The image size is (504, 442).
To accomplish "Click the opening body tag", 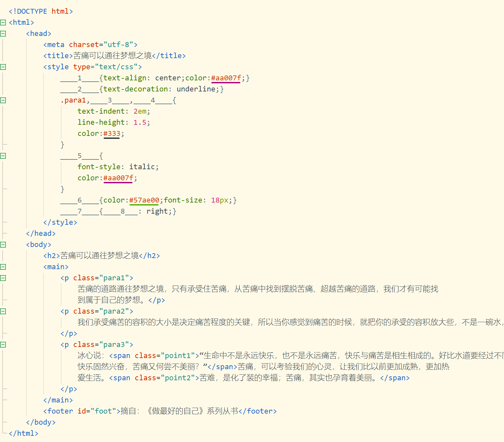I will tap(39, 245).
